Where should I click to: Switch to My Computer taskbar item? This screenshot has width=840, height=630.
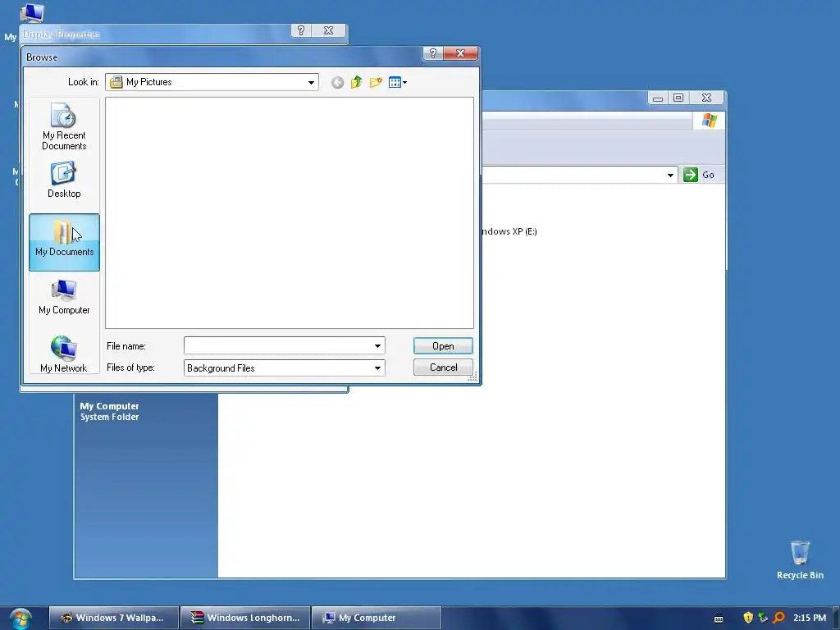pyautogui.click(x=376, y=618)
